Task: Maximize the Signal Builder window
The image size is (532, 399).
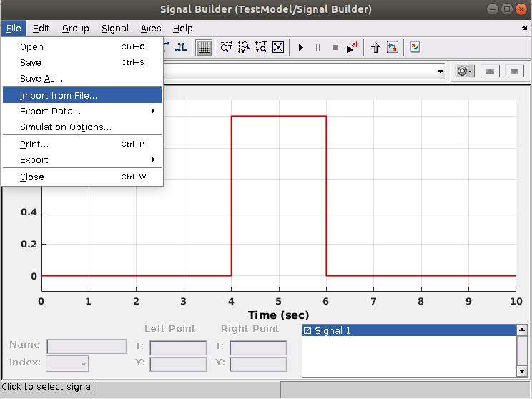Action: click(x=507, y=9)
